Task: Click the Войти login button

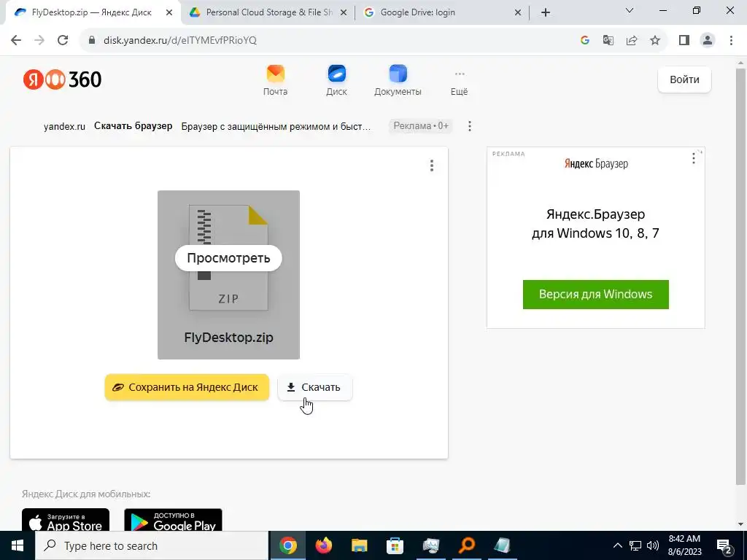Action: coord(684,79)
